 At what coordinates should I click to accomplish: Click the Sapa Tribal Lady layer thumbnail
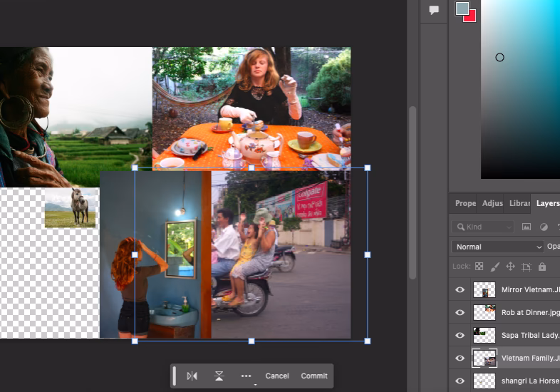[484, 335]
